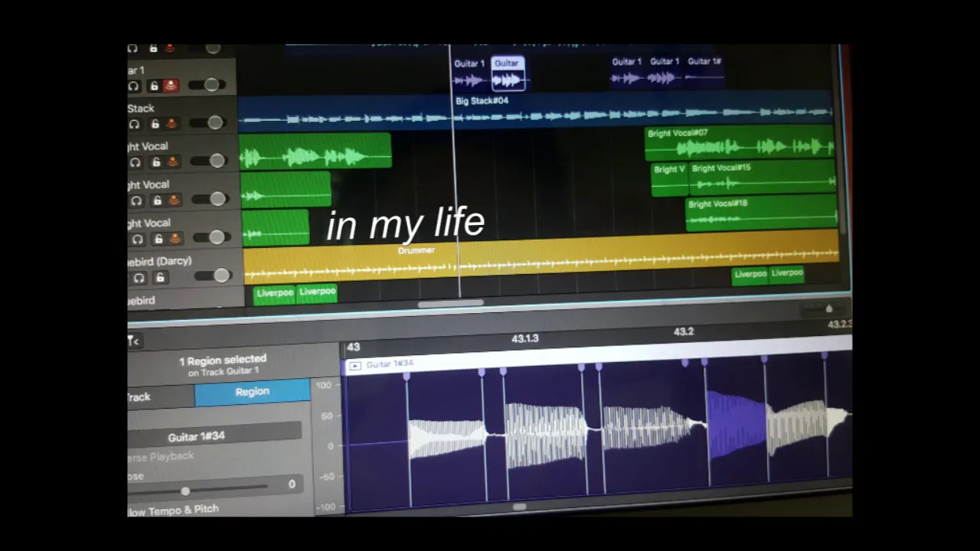This screenshot has height=551, width=980.
Task: Solo the track holding the Bright Vocal#18 region
Action: 137,240
